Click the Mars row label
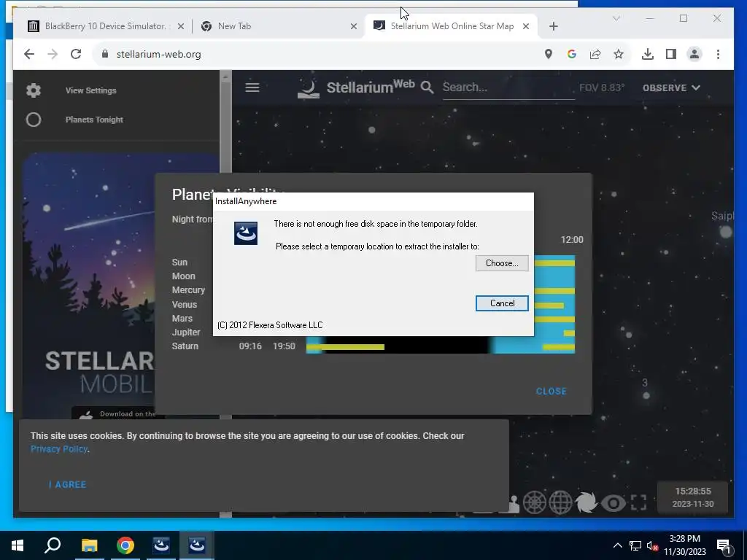This screenshot has width=747, height=560. [x=182, y=318]
